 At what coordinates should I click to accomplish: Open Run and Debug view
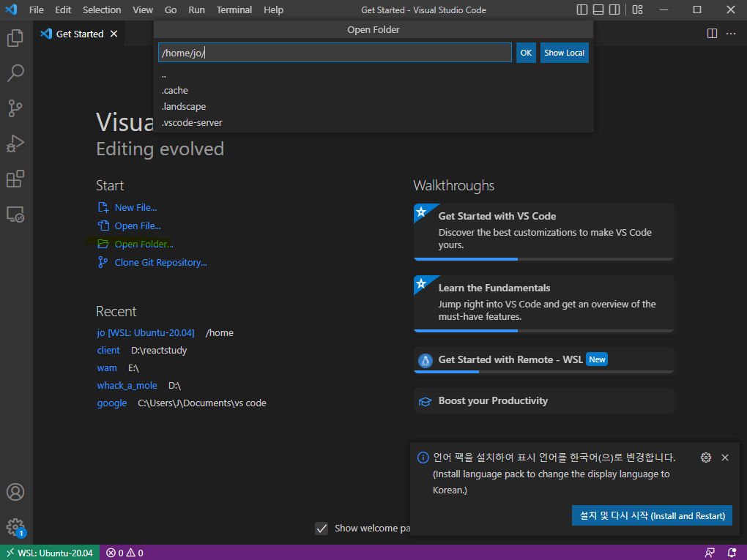pyautogui.click(x=15, y=143)
